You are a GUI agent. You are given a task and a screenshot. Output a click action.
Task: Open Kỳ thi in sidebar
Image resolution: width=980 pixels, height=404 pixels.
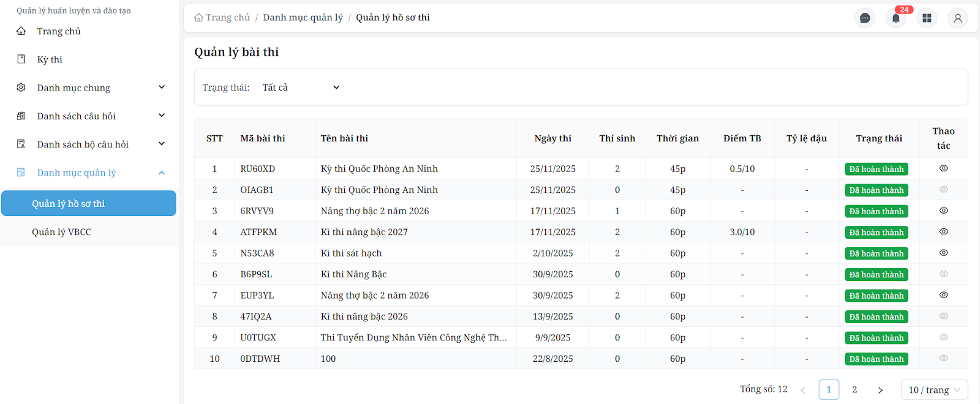pyautogui.click(x=50, y=59)
